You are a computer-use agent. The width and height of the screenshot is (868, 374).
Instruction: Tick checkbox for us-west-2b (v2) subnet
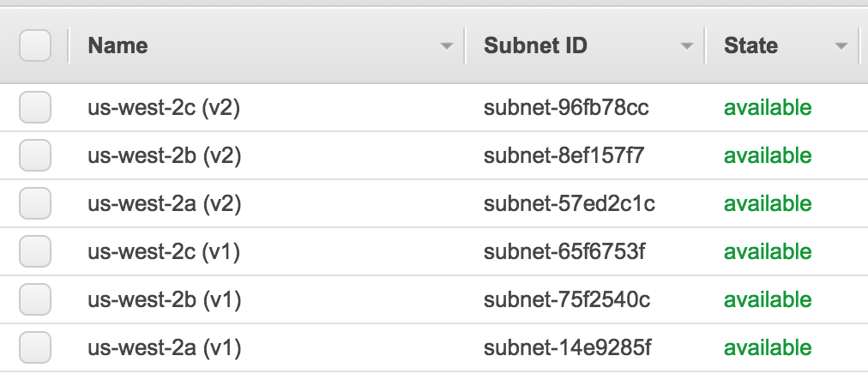coord(35,156)
